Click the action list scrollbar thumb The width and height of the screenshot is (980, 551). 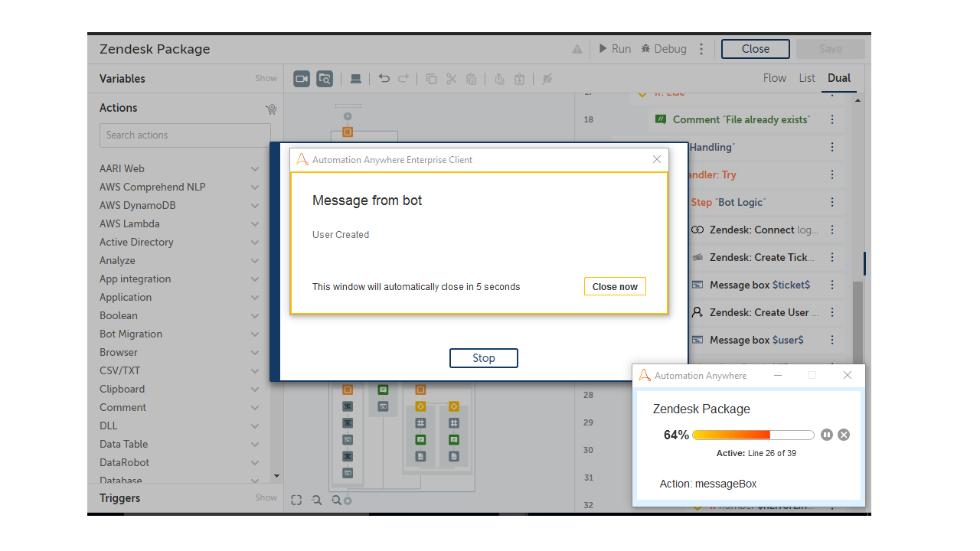858,321
